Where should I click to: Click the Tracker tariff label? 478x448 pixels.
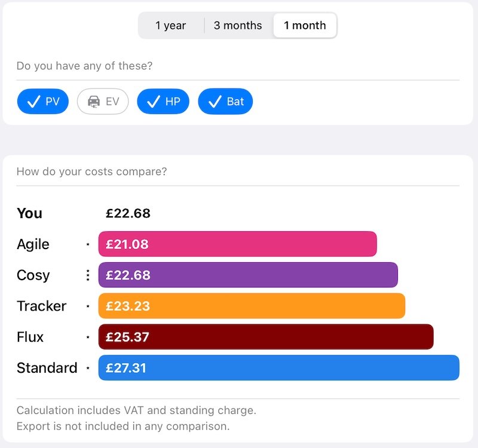[x=42, y=306]
